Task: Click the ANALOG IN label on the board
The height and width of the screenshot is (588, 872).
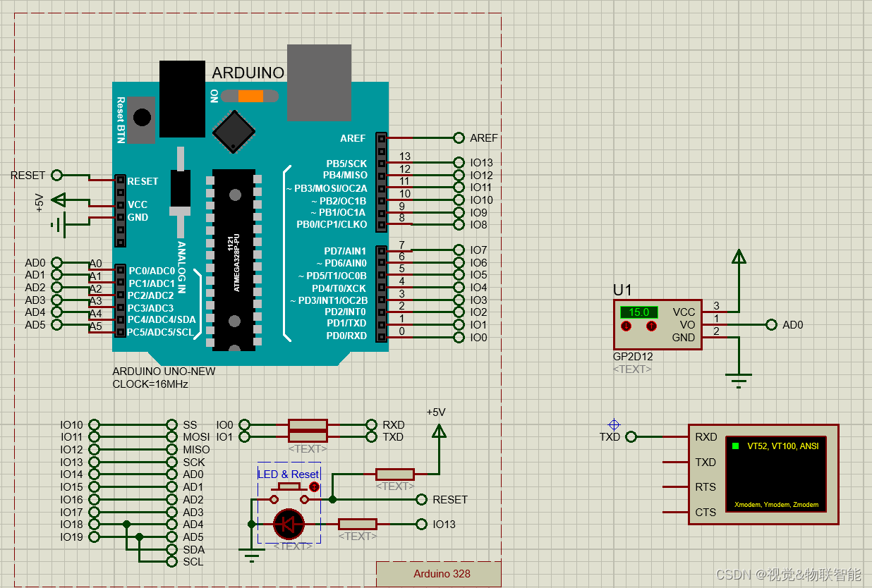Action: pyautogui.click(x=181, y=267)
